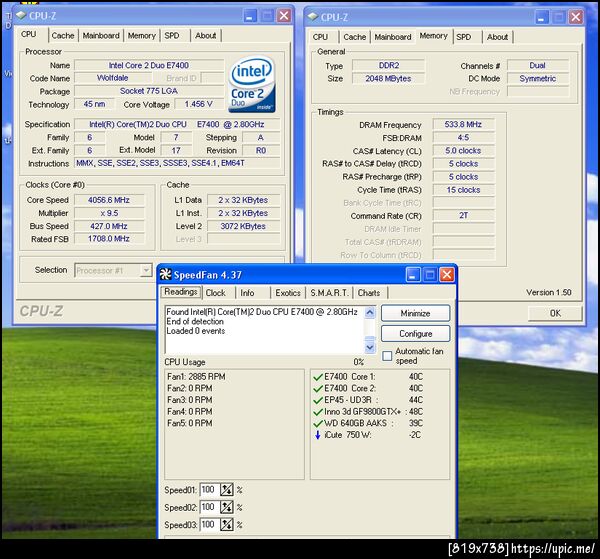This screenshot has height=559, width=600.
Task: Open Cache tab in left CPU-Z window
Action: point(63,36)
